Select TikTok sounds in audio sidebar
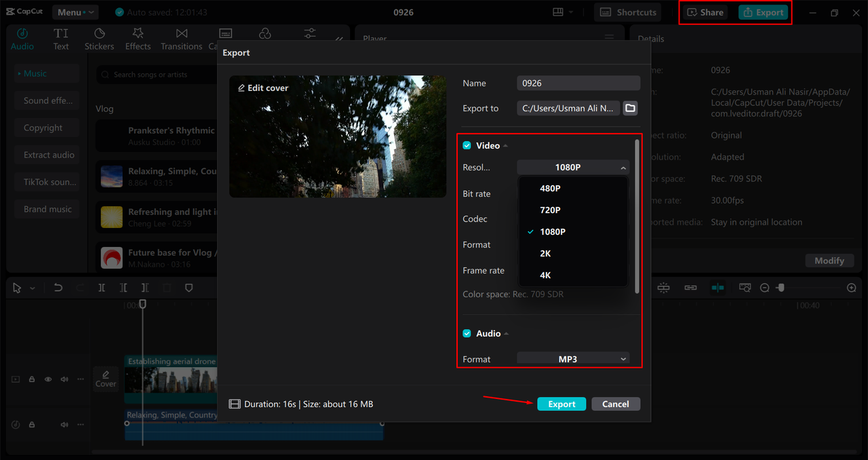 point(47,182)
